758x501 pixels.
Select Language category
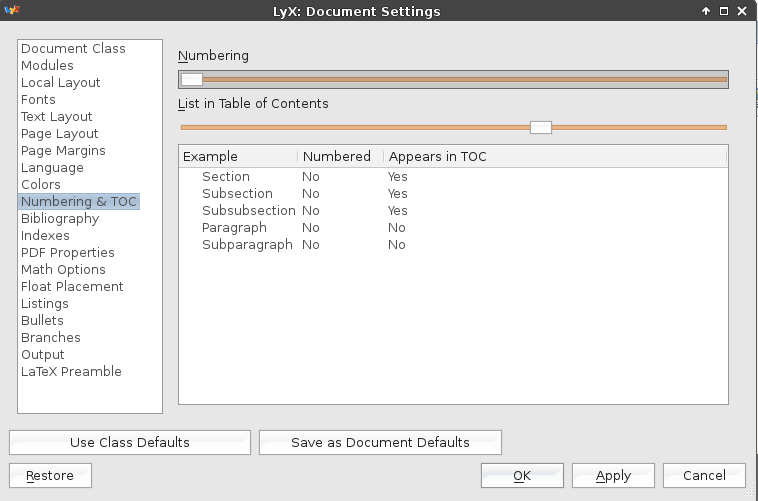click(x=52, y=167)
